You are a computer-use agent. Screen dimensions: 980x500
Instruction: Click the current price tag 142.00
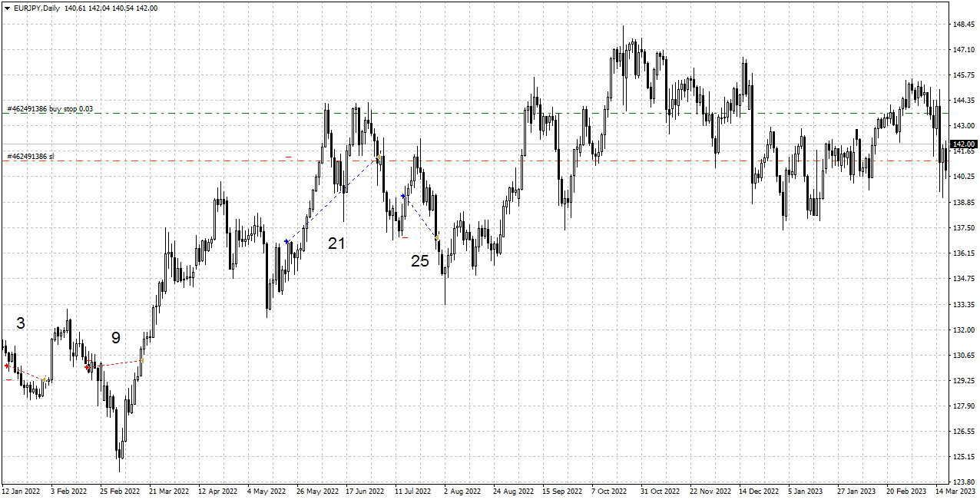coord(963,144)
